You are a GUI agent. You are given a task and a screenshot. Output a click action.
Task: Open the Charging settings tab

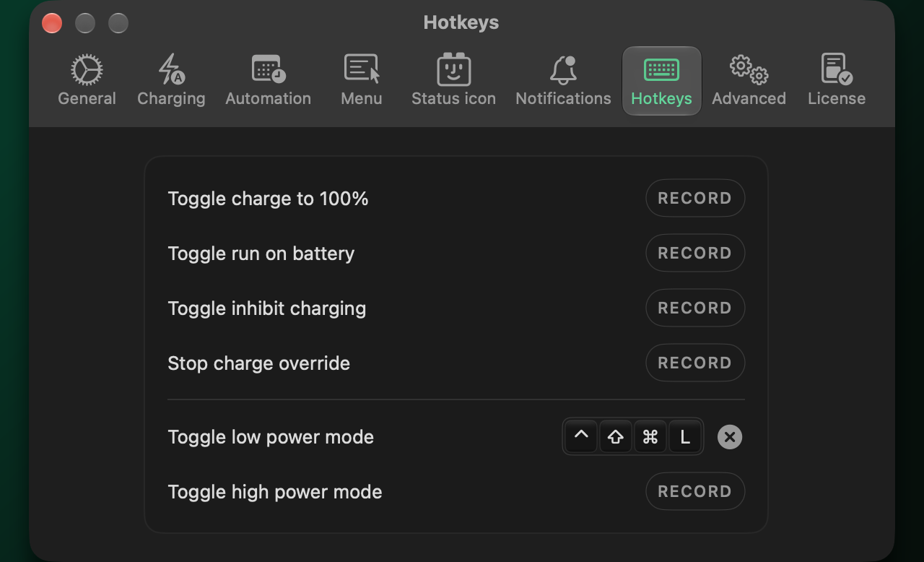(171, 81)
